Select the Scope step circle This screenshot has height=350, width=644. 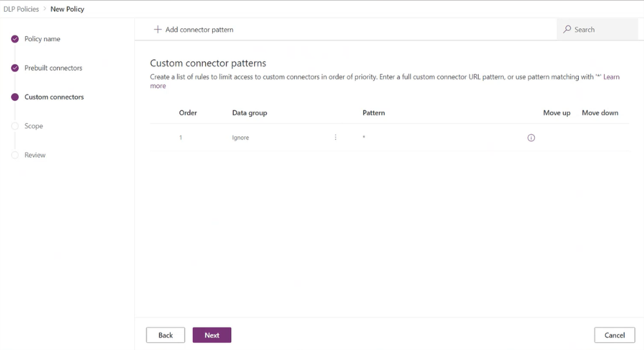click(x=15, y=126)
